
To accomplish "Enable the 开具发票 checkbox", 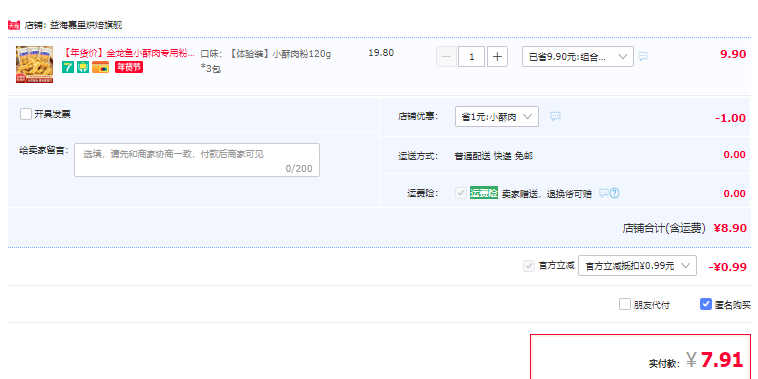I will [x=26, y=114].
